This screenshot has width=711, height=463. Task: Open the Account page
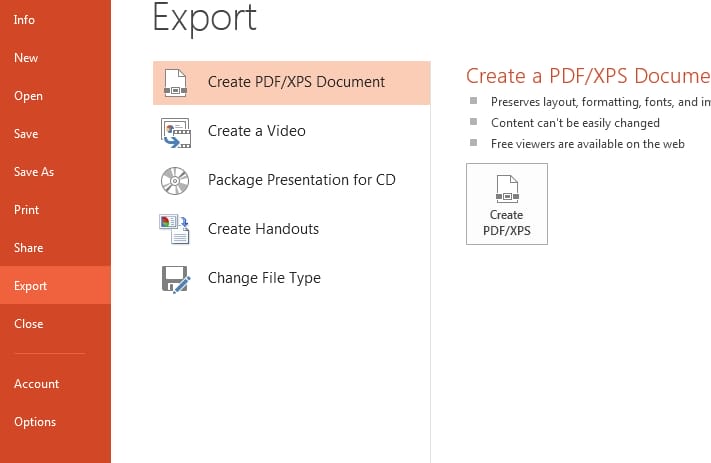36,384
